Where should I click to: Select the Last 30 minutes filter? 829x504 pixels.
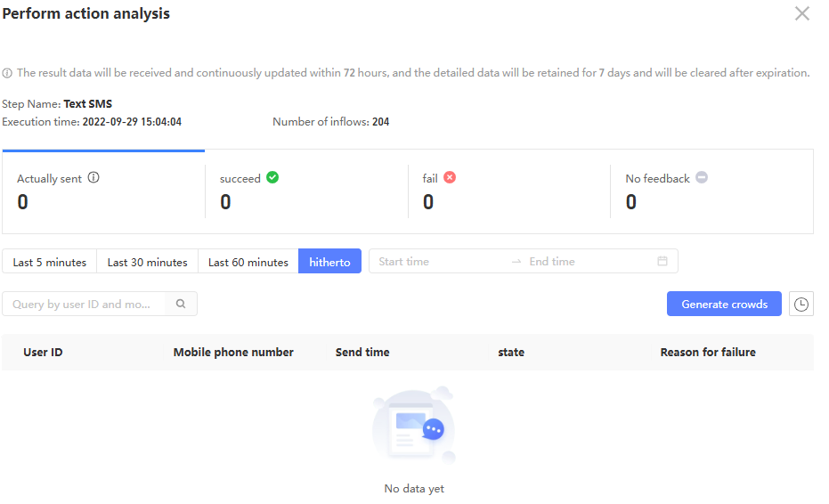pyautogui.click(x=147, y=262)
